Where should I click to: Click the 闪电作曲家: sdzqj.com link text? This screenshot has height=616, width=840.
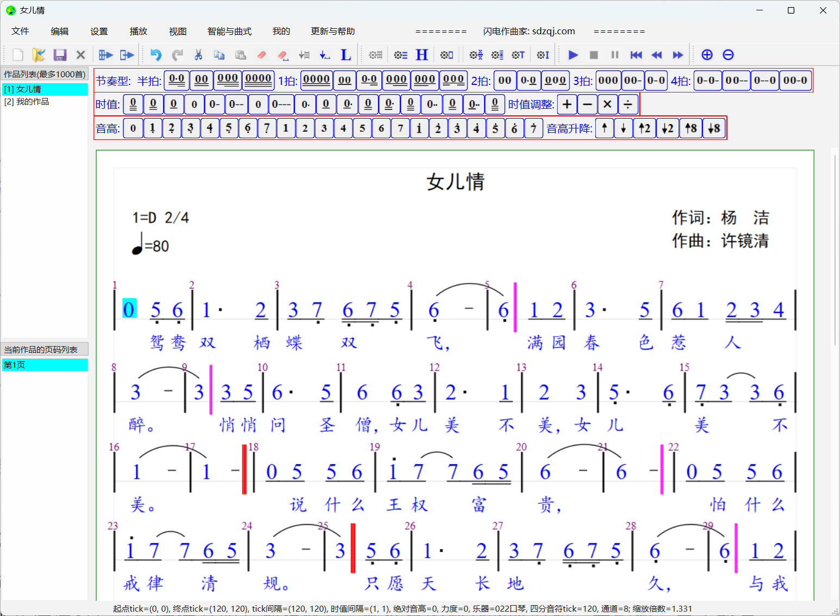529,31
